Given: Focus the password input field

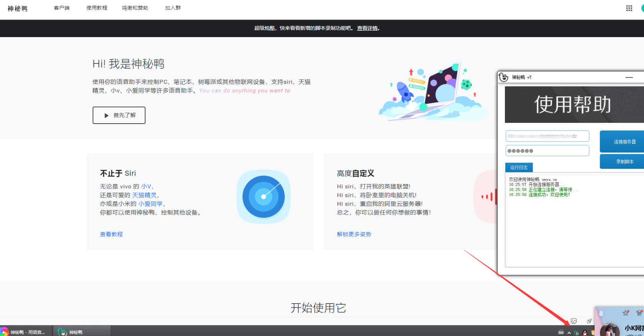Looking at the screenshot, I should tap(547, 151).
